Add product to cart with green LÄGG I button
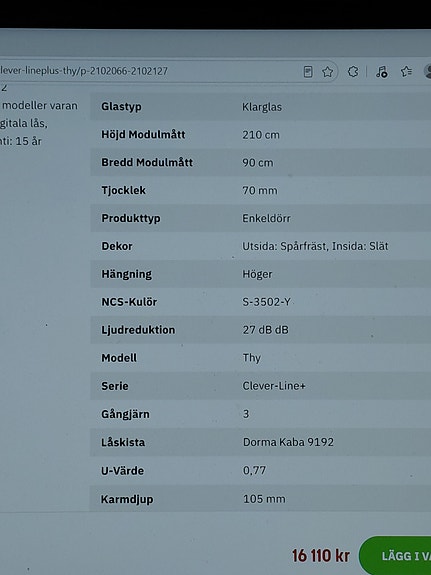The height and width of the screenshot is (575, 431). click(x=395, y=556)
